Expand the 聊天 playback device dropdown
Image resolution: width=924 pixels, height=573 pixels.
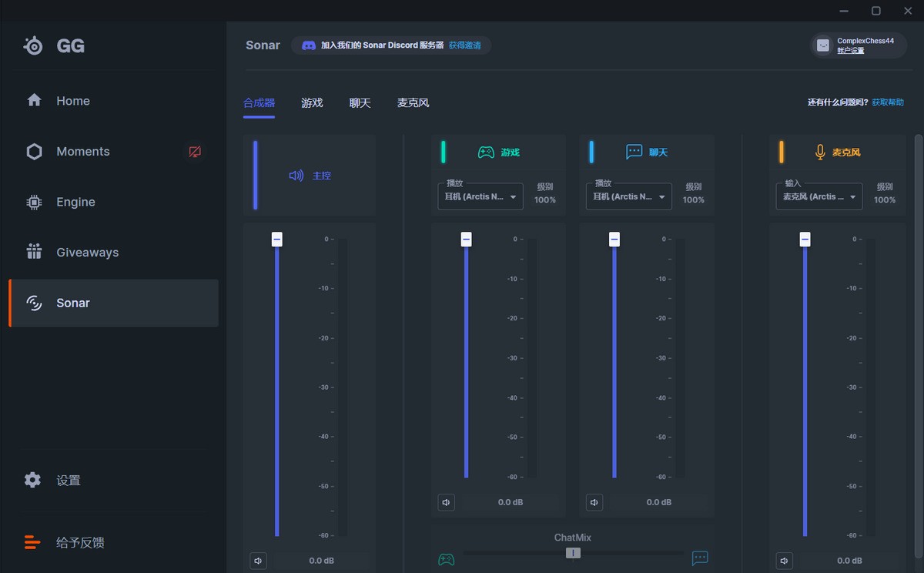(628, 196)
